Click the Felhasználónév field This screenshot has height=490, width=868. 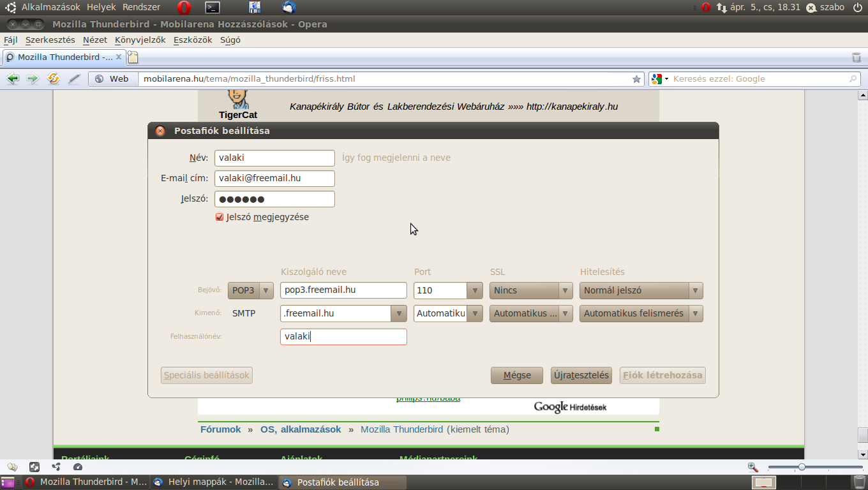pyautogui.click(x=343, y=336)
